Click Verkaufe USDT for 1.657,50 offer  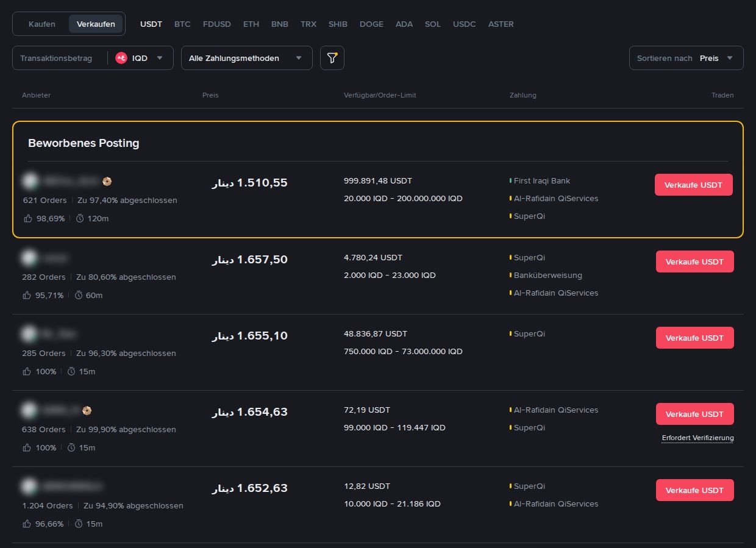(695, 262)
